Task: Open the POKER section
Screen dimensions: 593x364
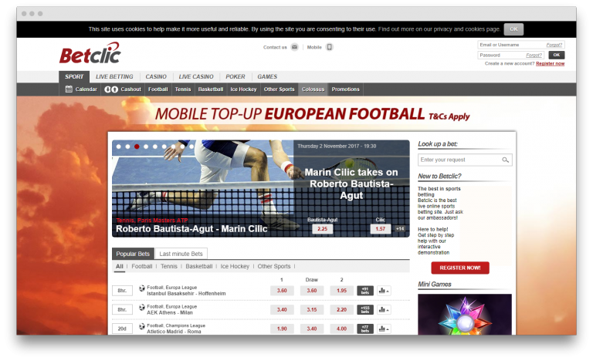Action: click(236, 76)
